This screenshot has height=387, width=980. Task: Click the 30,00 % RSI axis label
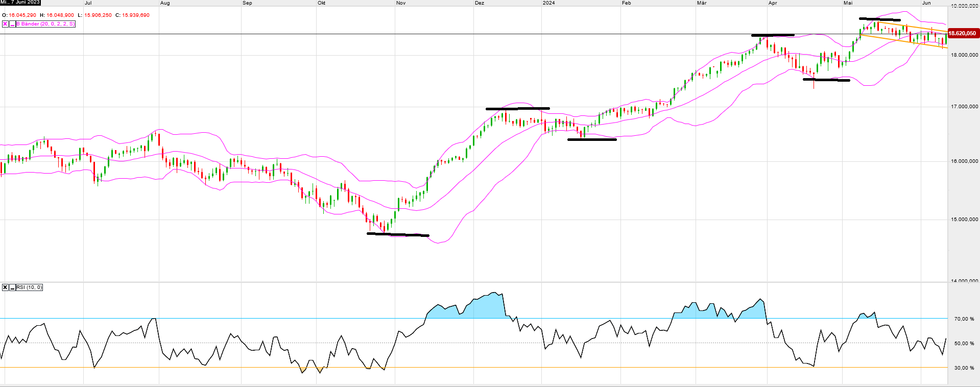click(x=964, y=368)
